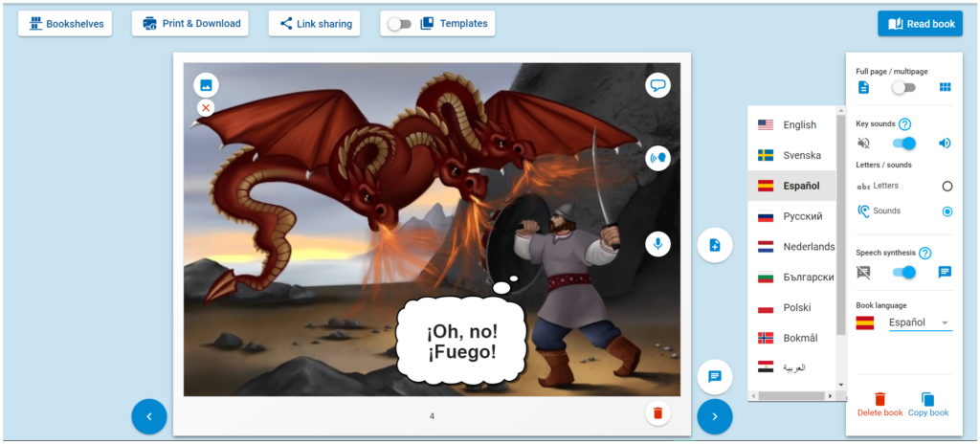Click the language list vertical scrollbar
The image size is (980, 444).
point(840,225)
